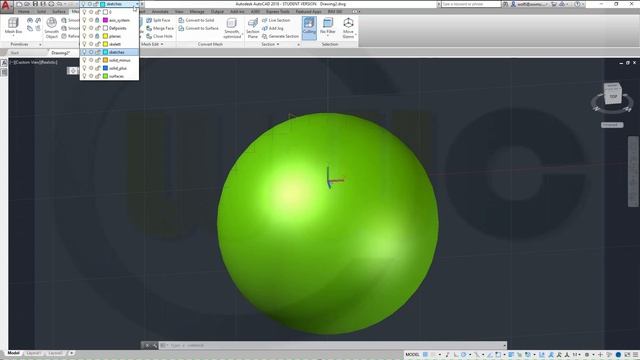
Task: Expand the Primitives panel launcher arrow
Action: [40, 44]
